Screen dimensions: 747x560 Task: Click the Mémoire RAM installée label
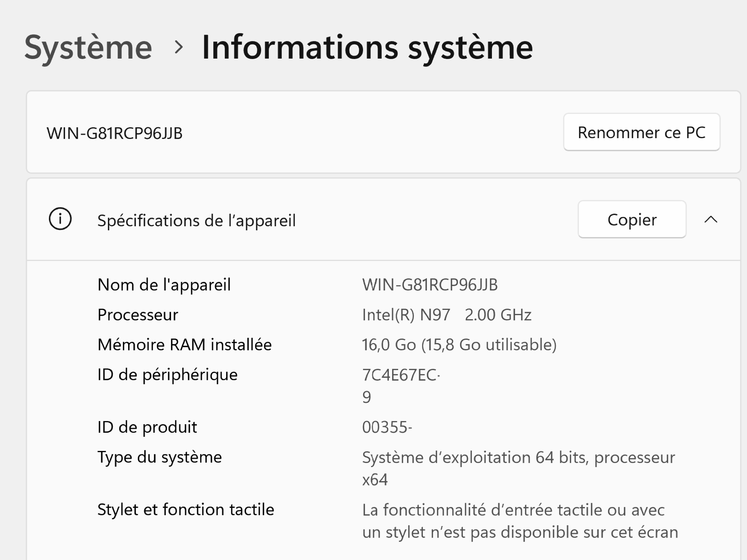tap(185, 345)
